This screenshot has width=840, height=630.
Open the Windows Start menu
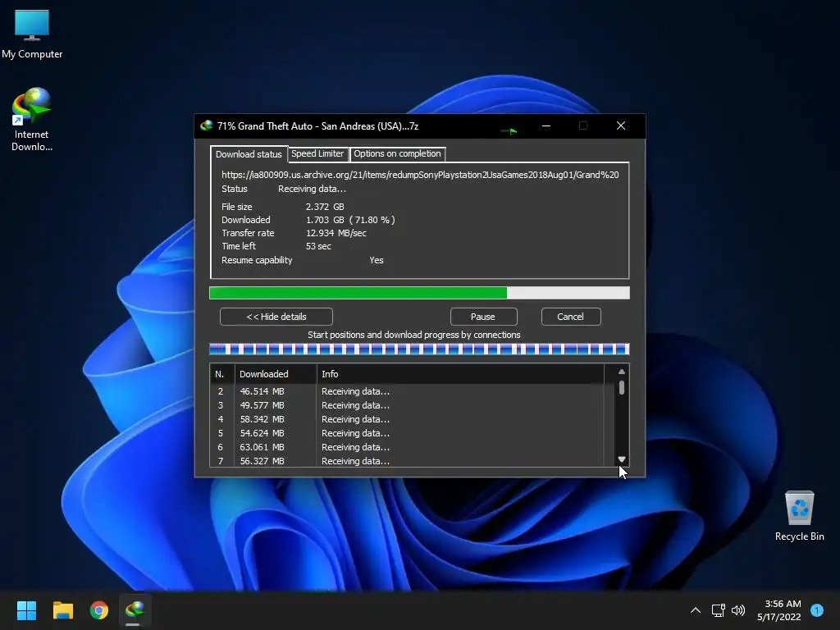tap(26, 610)
